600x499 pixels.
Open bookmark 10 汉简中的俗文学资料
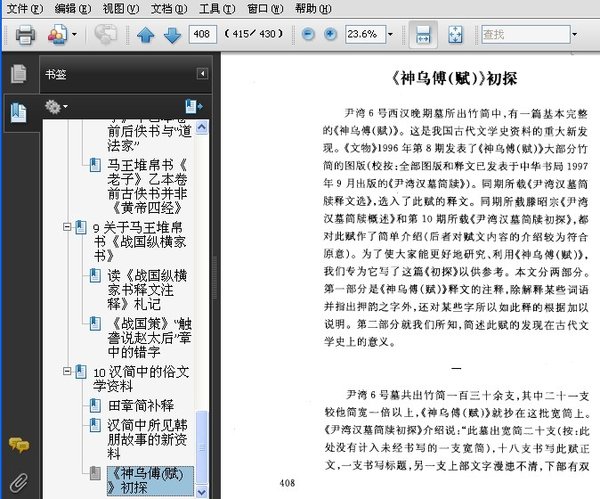(x=141, y=378)
